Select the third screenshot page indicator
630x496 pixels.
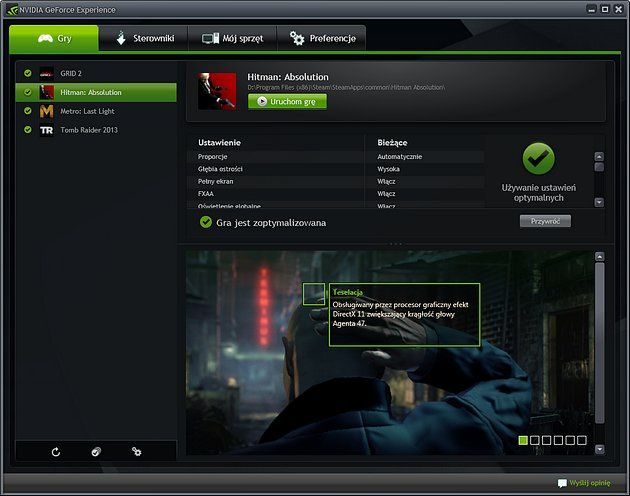(546, 440)
